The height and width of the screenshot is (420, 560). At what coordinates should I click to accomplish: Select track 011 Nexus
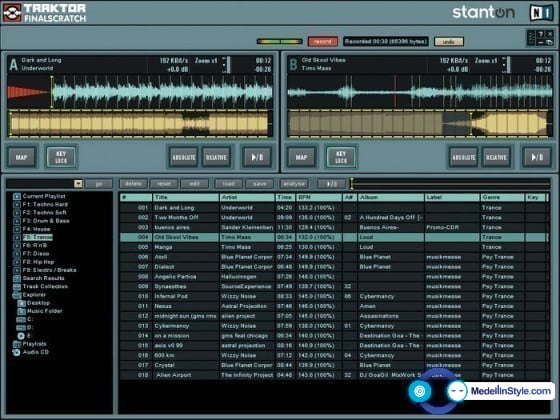[x=333, y=306]
